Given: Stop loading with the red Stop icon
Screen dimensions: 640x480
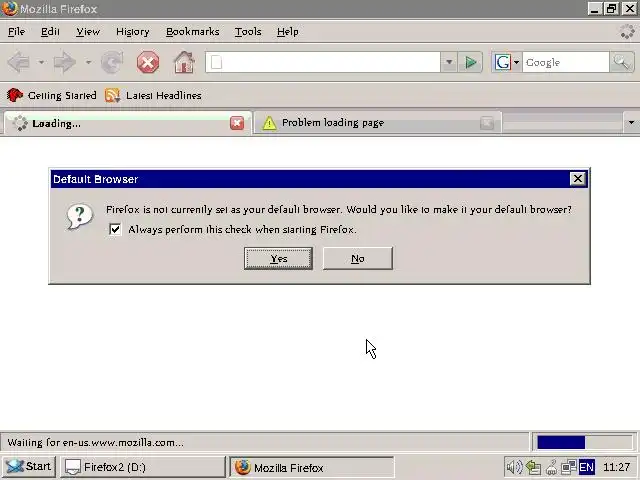Looking at the screenshot, I should coord(148,62).
